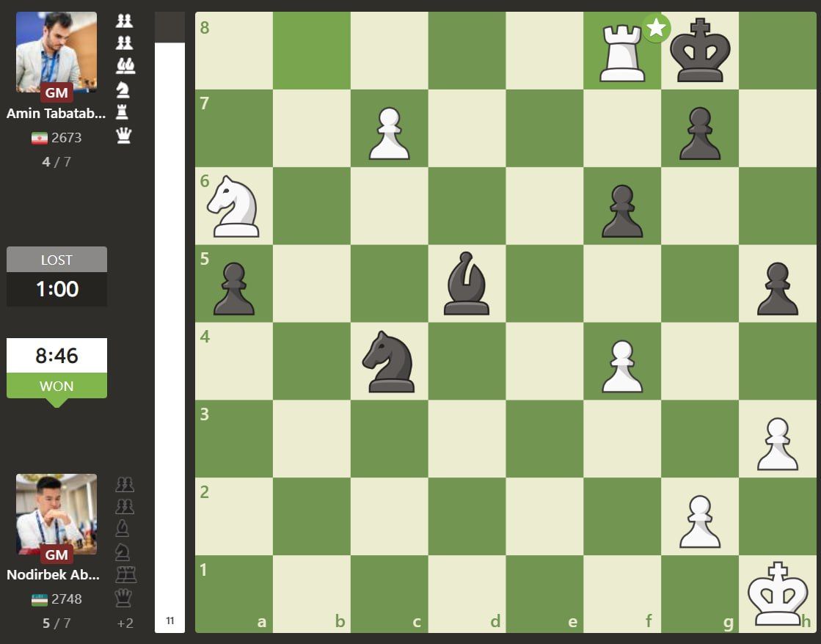The height and width of the screenshot is (644, 821).
Task: Click the Iran flag next to 2673
Action: point(40,138)
